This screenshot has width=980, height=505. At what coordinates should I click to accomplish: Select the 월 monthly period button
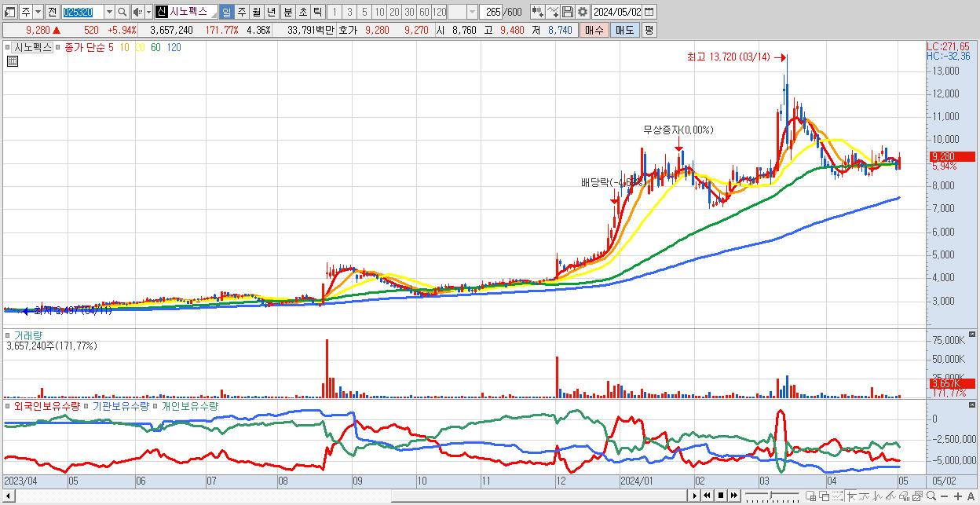point(256,12)
